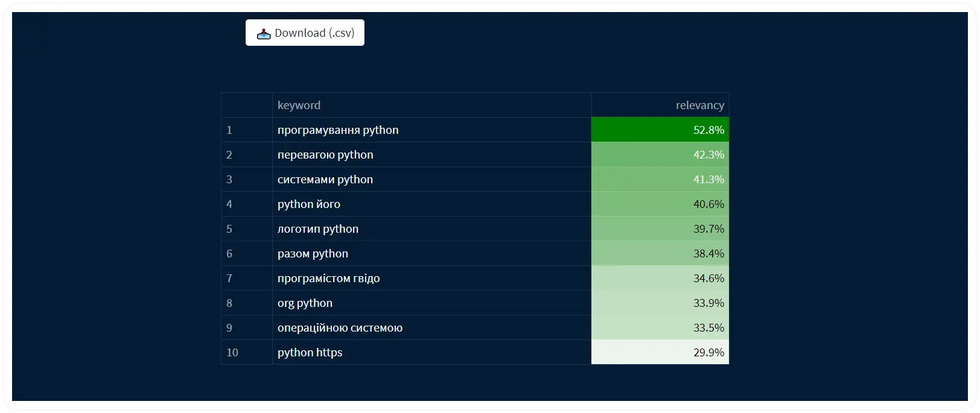Viewport: 980px width, 413px height.
Task: Sort by the relevancy column header
Action: pos(660,105)
